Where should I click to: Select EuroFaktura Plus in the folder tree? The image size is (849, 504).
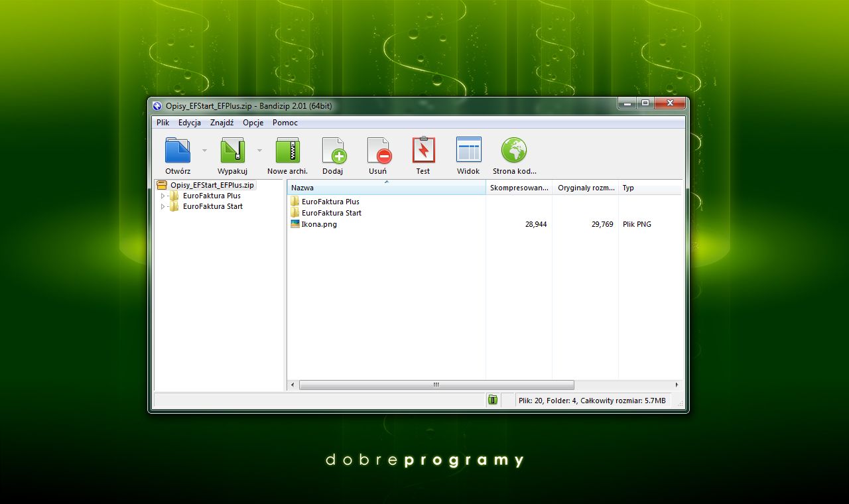[212, 196]
